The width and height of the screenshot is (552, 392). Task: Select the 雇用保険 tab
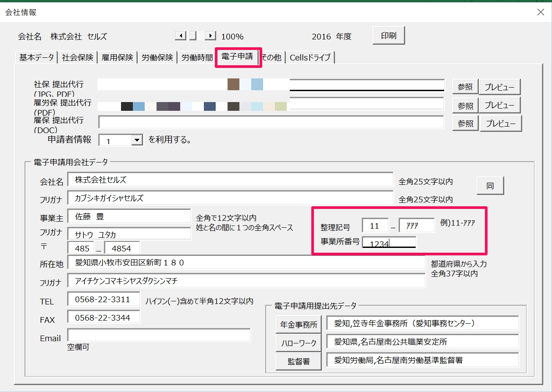[117, 57]
